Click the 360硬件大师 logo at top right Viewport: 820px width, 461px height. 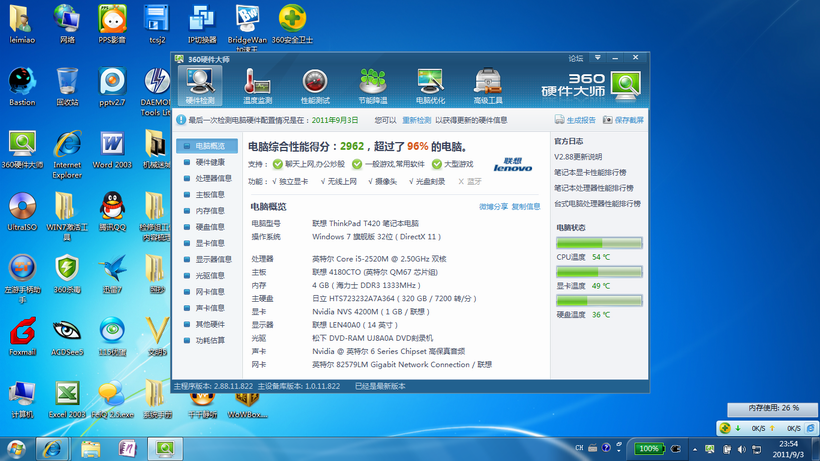click(x=591, y=86)
